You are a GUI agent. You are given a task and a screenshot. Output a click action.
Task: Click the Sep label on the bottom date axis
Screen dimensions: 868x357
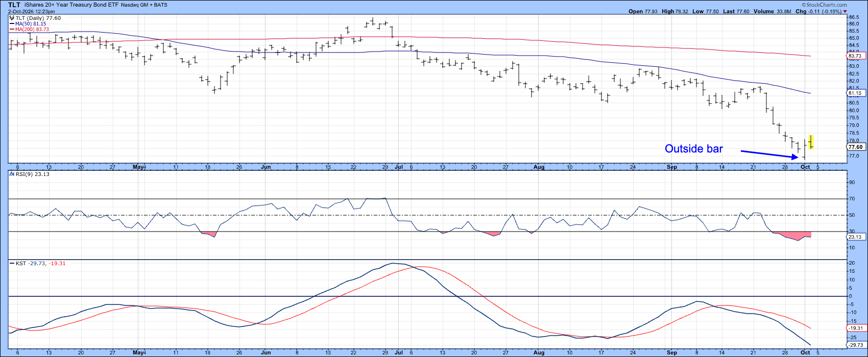coord(672,353)
